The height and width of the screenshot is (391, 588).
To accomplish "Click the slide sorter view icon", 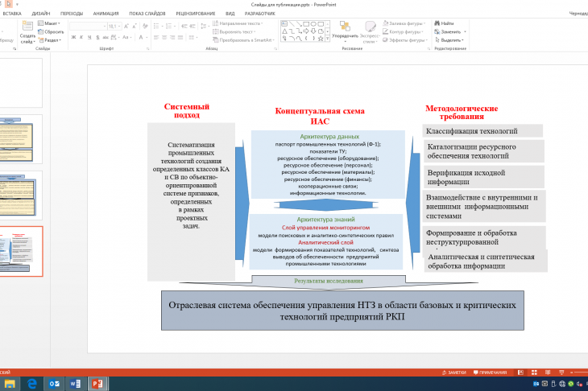I will click(534, 372).
